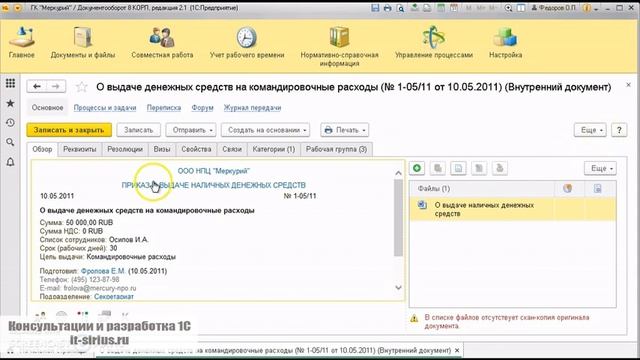Open ООО НПЦ "Меркурий" link
Viewport: 640px width, 360px height.
coord(213,171)
